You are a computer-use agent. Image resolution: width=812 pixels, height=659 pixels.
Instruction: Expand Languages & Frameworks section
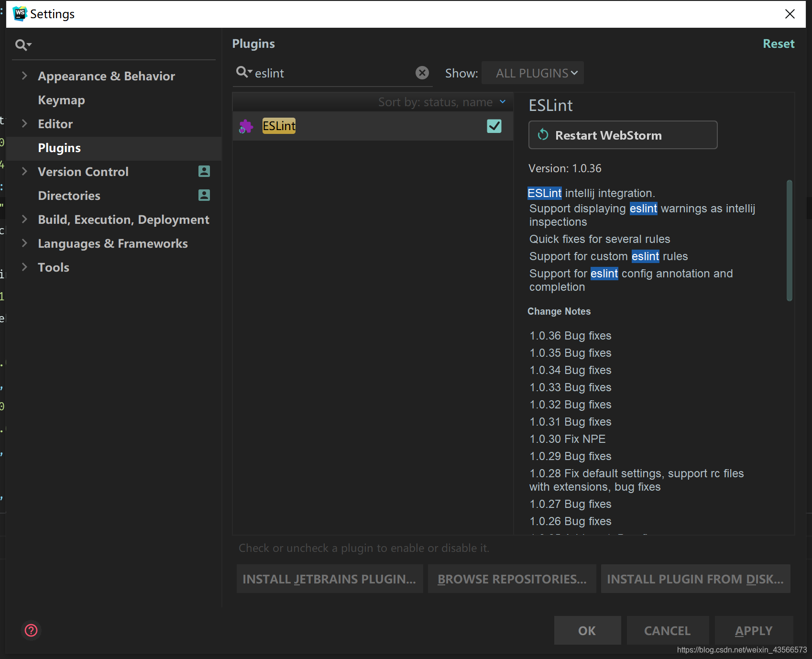pos(24,243)
